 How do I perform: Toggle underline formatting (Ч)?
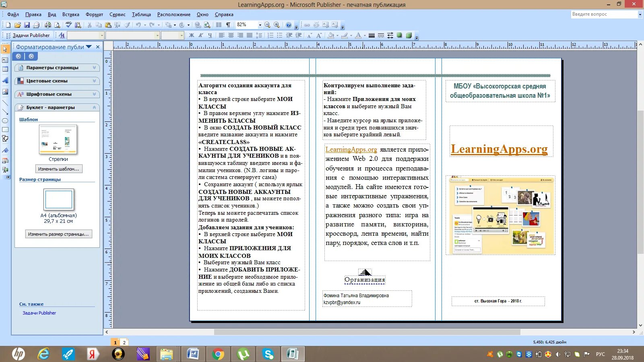[x=210, y=35]
